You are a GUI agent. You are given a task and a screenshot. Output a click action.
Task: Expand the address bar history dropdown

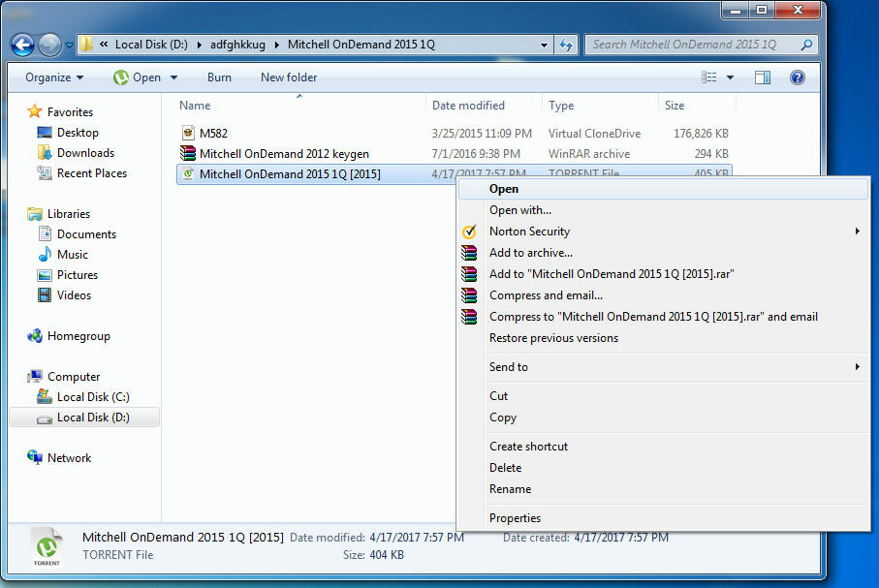pos(544,45)
